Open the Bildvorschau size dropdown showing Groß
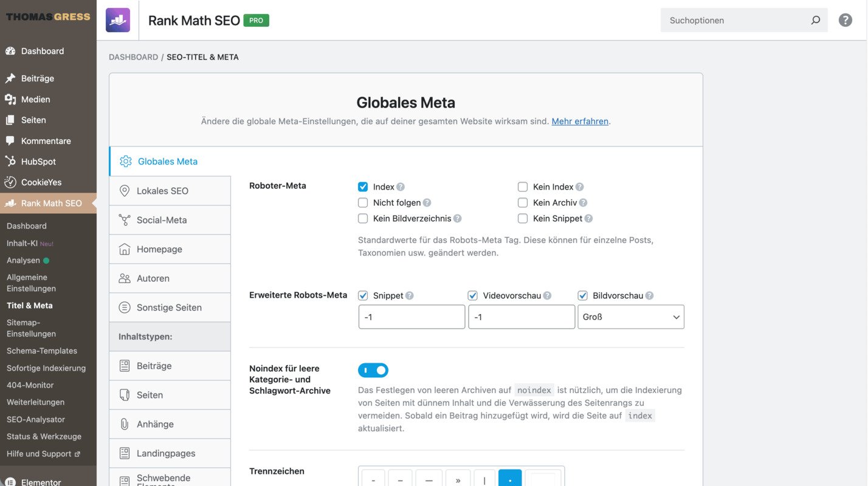Image resolution: width=868 pixels, height=486 pixels. (x=630, y=317)
